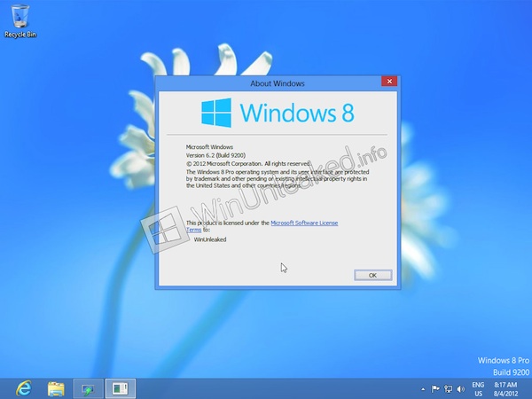The image size is (532, 399).
Task: Open the ENG US language indicator
Action: [x=478, y=389]
